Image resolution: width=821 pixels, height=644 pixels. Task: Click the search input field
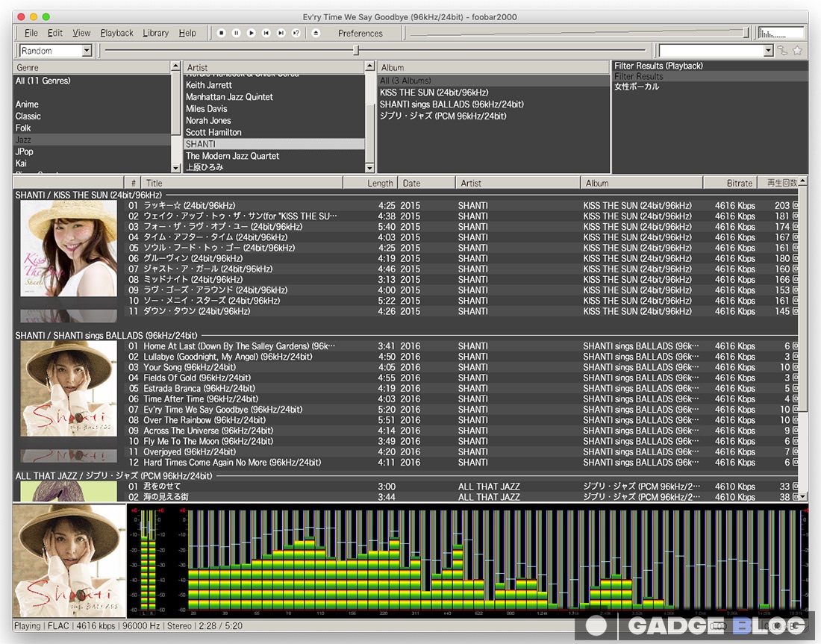[x=711, y=51]
